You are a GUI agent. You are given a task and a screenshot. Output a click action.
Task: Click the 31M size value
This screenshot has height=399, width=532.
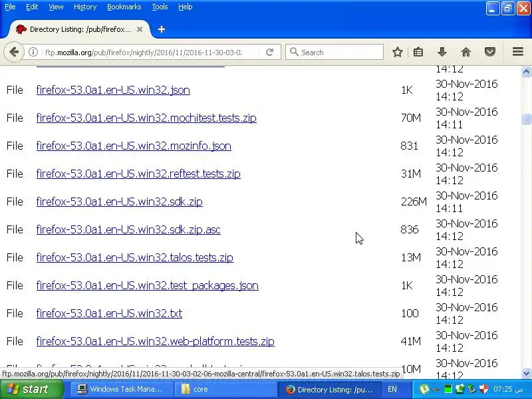tap(410, 174)
